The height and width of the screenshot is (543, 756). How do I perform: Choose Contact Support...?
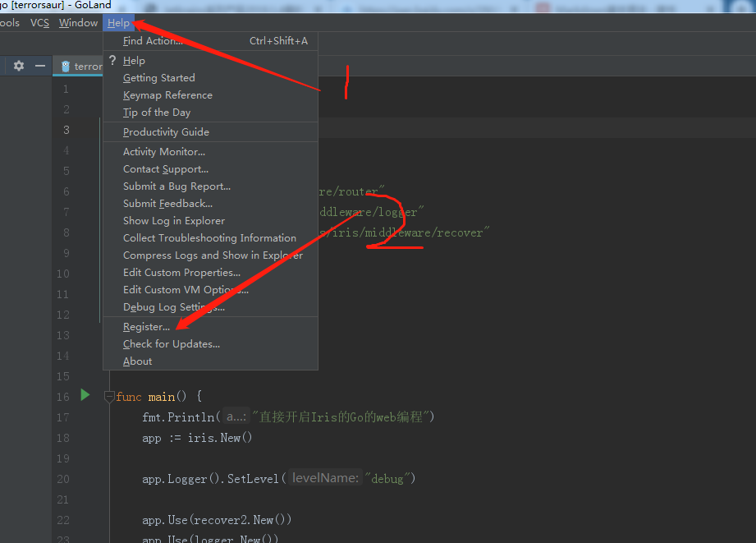click(210, 169)
